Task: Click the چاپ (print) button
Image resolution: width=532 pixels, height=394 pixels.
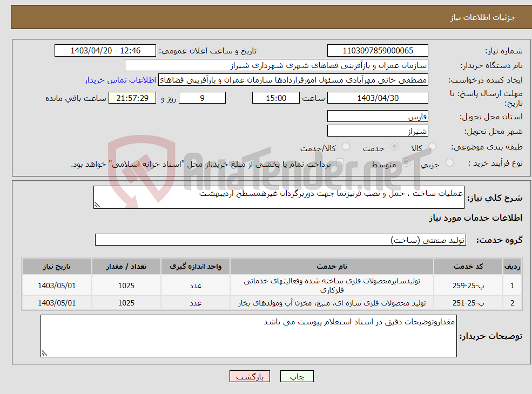Action: pos(297,376)
